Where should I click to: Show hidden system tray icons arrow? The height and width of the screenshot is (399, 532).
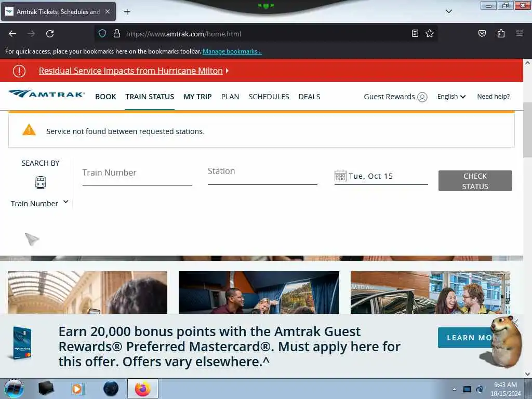[x=454, y=389]
